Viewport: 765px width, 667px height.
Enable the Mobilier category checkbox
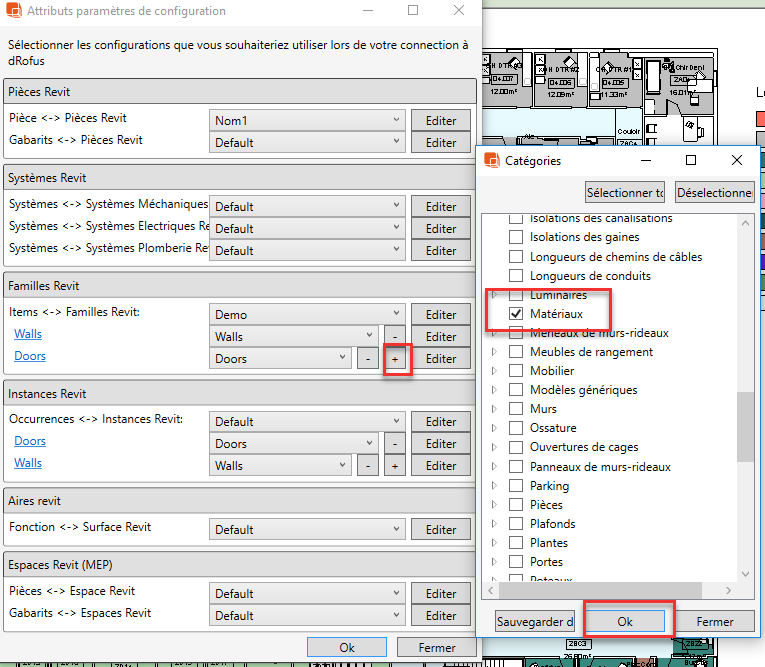coord(516,371)
